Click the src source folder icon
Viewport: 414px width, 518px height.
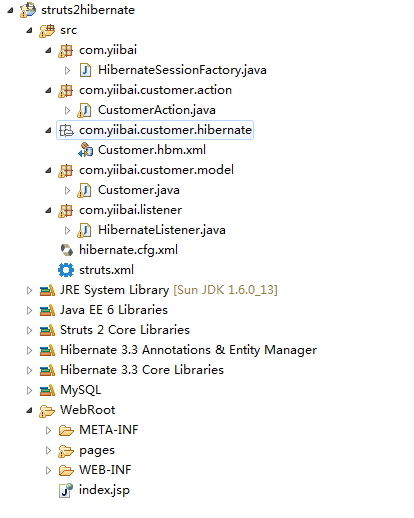(x=47, y=30)
